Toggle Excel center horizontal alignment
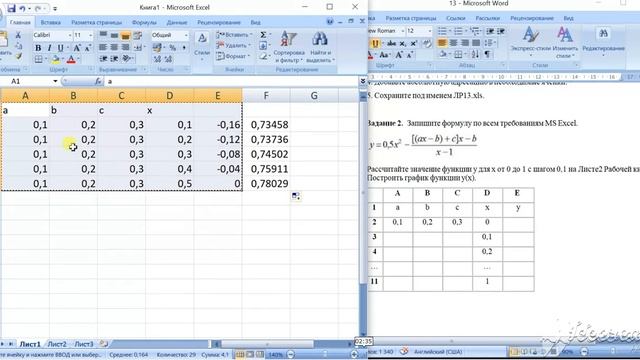Viewport: 640px width, 360px height. point(114,48)
